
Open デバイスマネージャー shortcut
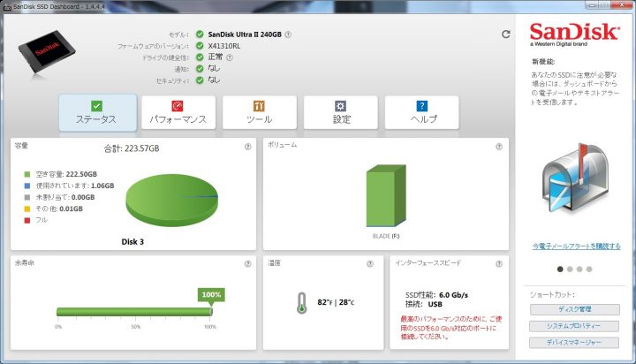click(x=574, y=343)
